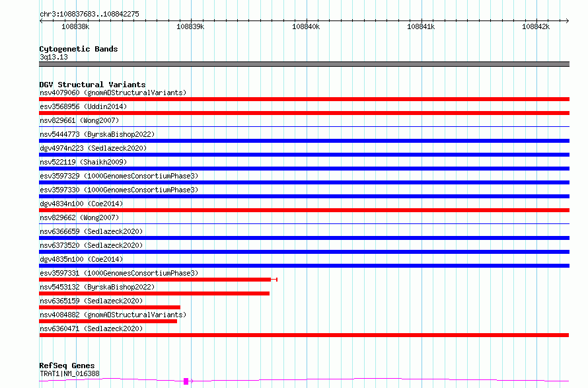This screenshot has height=388, width=588.
Task: Select the blue bar under esv3597329
Action: (304, 182)
